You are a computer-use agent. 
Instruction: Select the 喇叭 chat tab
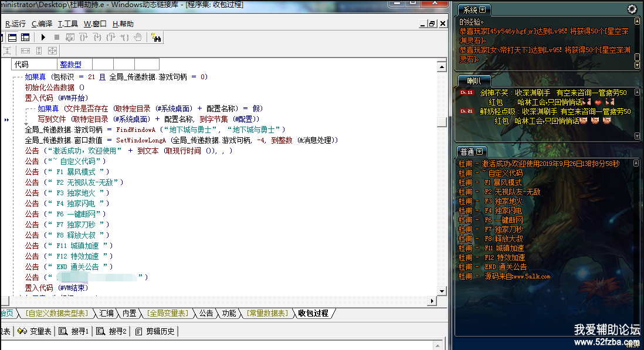473,81
